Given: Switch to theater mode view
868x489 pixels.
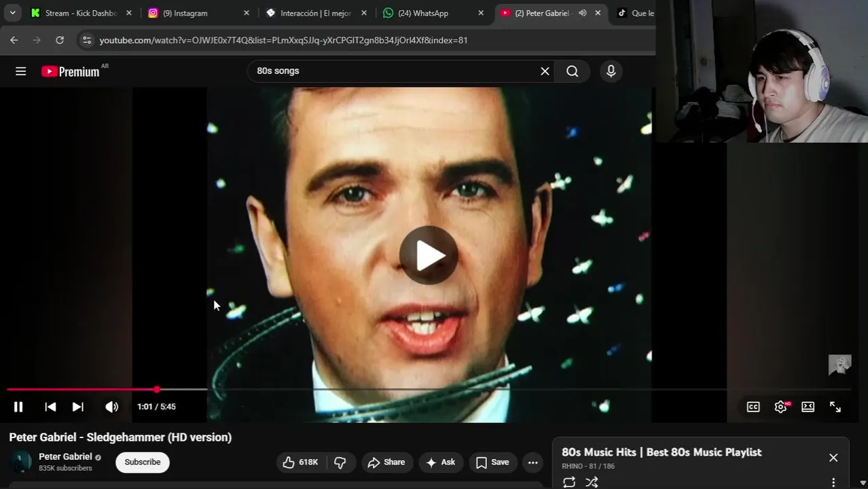Looking at the screenshot, I should pyautogui.click(x=808, y=407).
